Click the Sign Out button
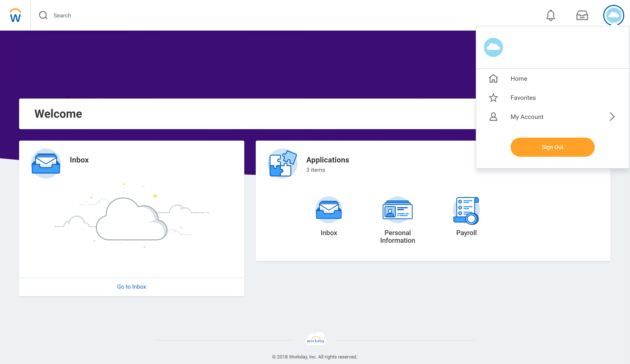 coord(552,147)
